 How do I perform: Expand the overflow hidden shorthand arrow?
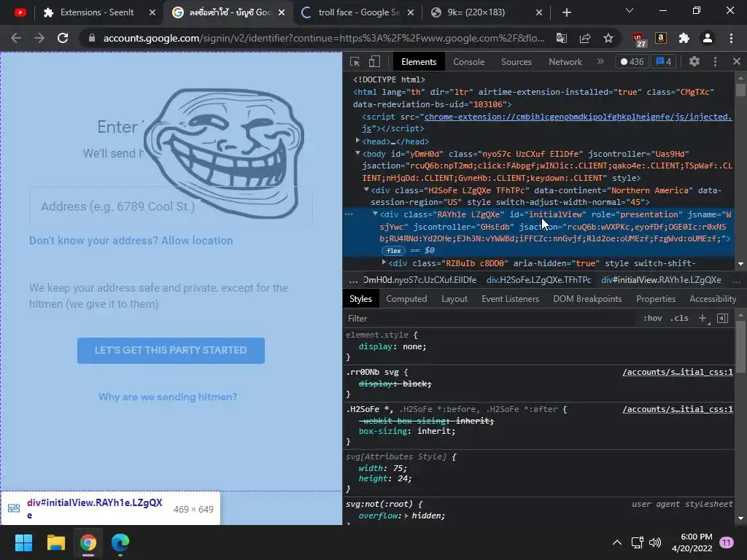tap(406, 516)
